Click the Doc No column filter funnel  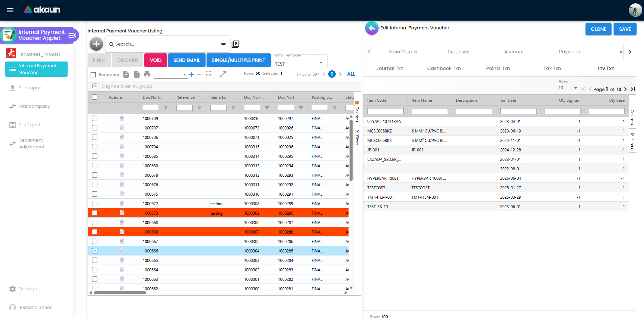click(x=166, y=108)
